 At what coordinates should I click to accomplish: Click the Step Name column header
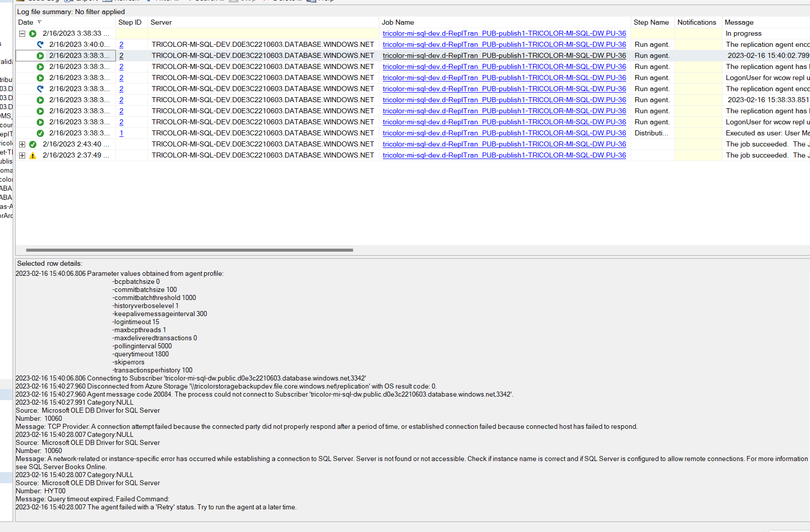652,22
